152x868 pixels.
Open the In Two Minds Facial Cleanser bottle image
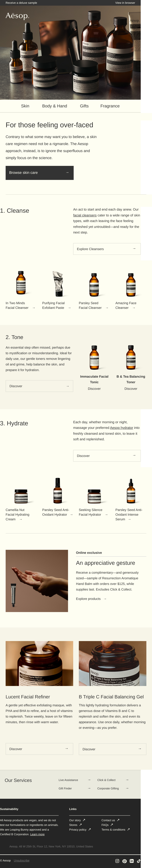point(21,283)
